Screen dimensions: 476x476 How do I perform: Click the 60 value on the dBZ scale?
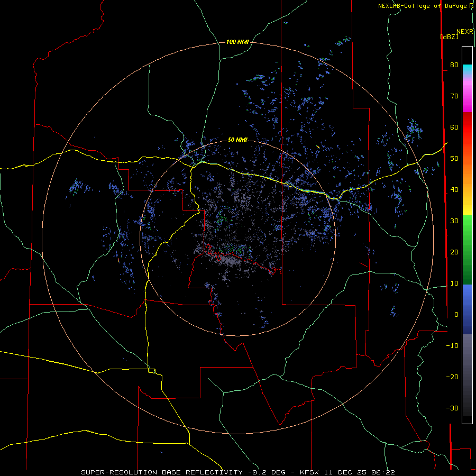tap(454, 127)
